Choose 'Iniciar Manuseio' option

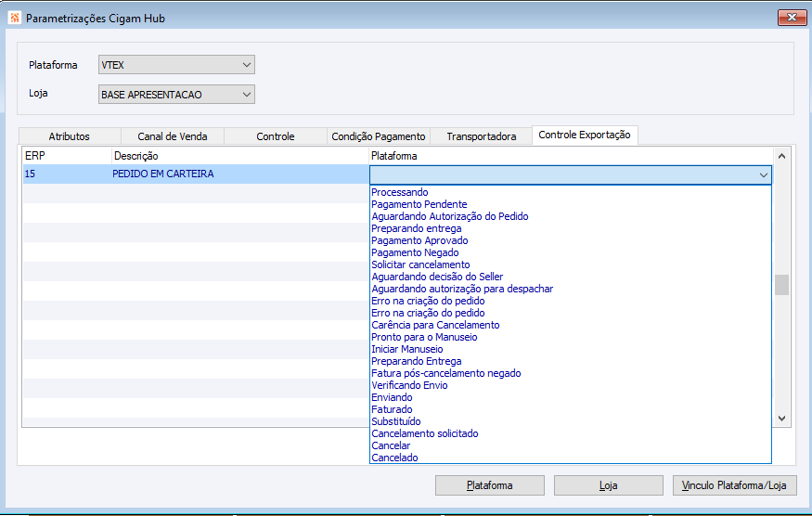click(x=407, y=349)
